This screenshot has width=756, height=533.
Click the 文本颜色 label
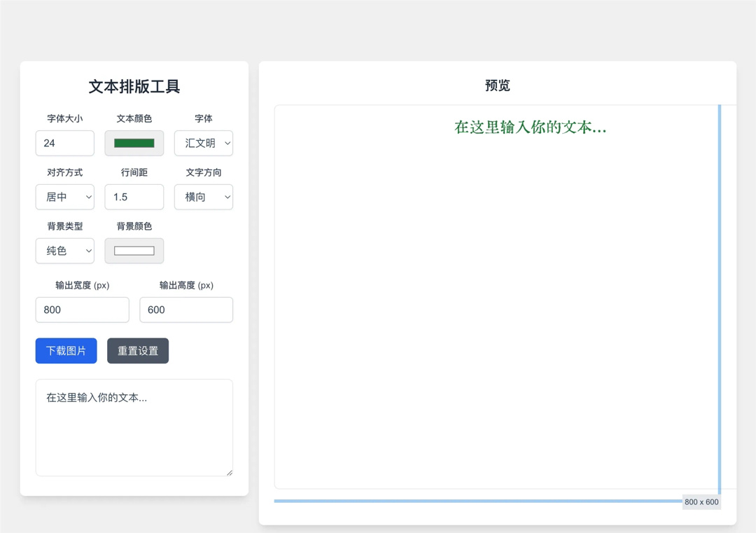pyautogui.click(x=134, y=118)
